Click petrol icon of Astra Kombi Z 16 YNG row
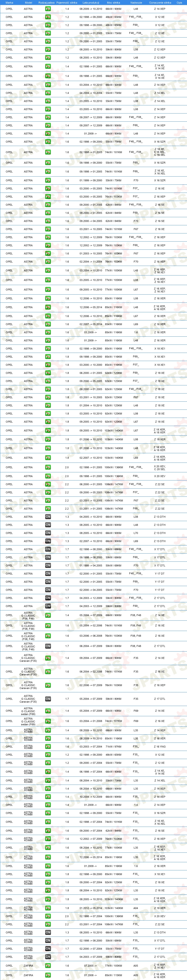The image size is (187, 980). pos(48,746)
